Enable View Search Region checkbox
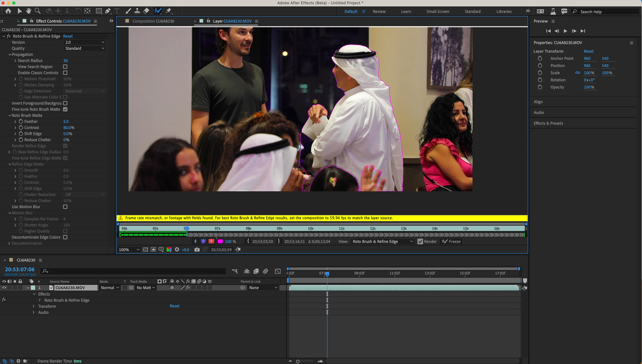The width and height of the screenshot is (642, 364). pyautogui.click(x=65, y=67)
